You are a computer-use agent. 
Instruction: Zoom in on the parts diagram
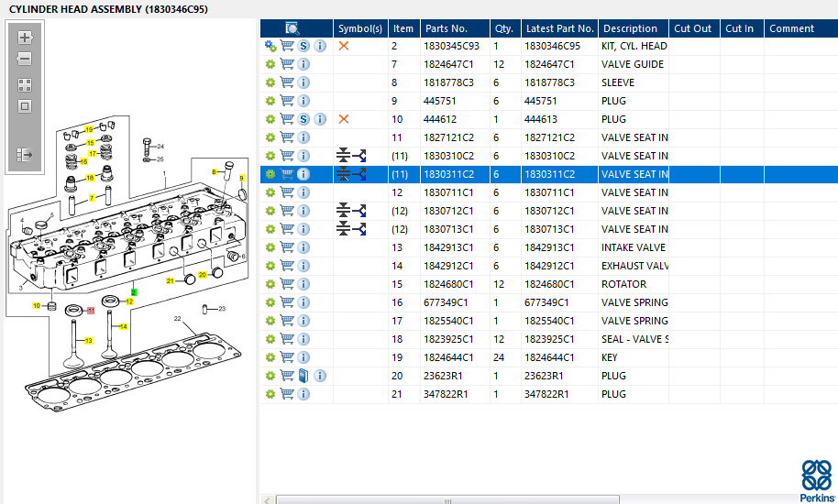[25, 38]
